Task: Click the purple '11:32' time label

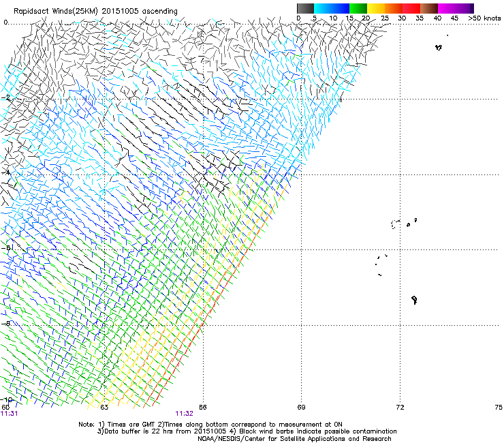Action: 184,414
